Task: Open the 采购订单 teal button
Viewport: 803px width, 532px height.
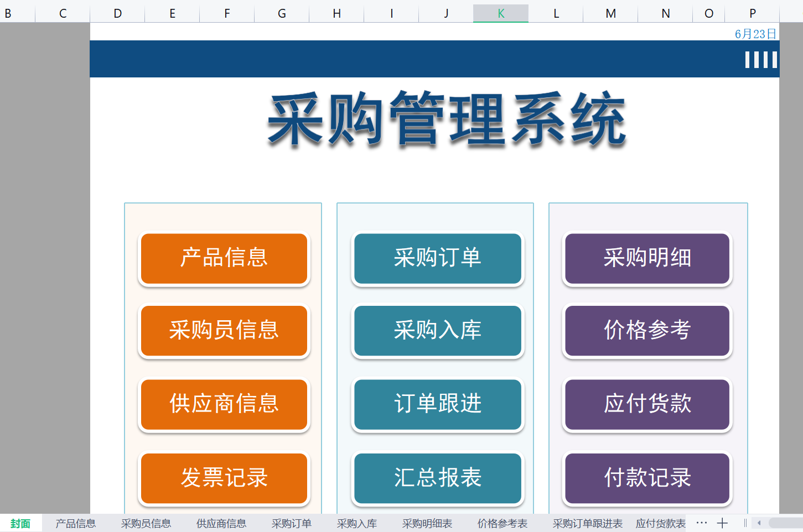Action: [438, 258]
